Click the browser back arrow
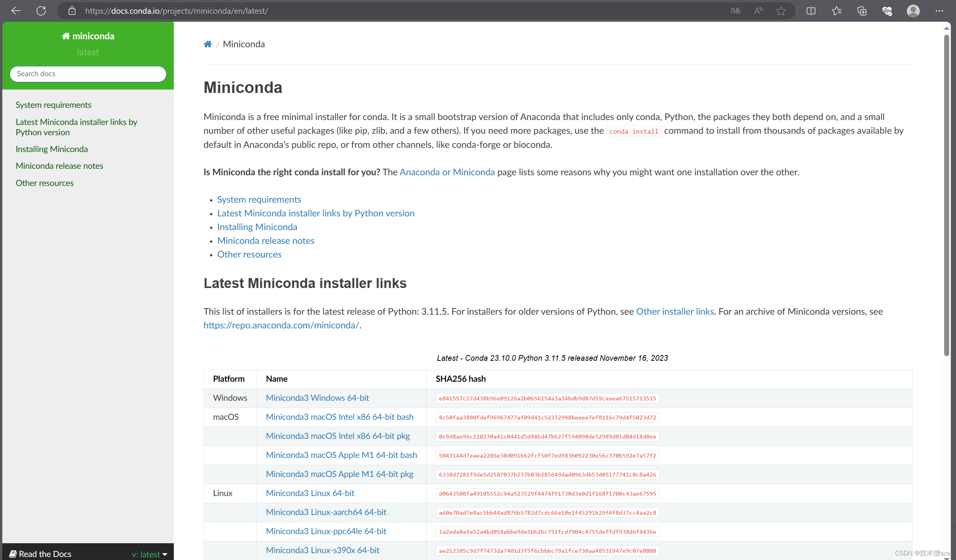Viewport: 956px width, 560px height. [x=16, y=11]
